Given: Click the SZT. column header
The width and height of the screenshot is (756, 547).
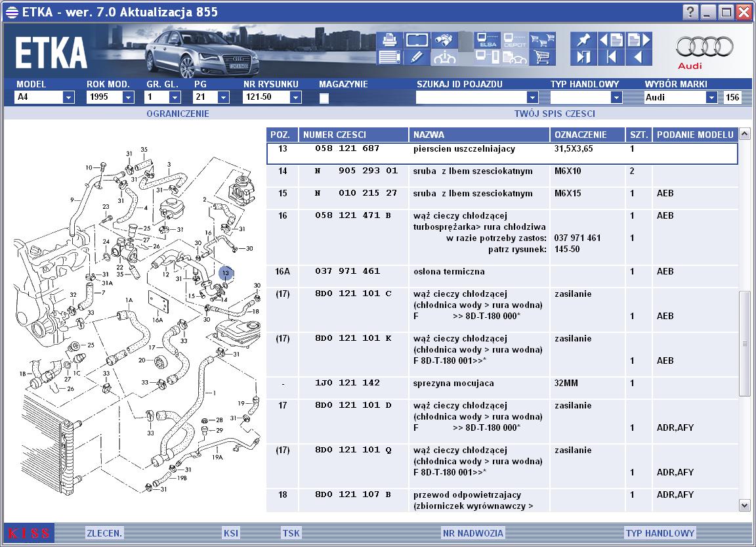Looking at the screenshot, I should pos(639,135).
